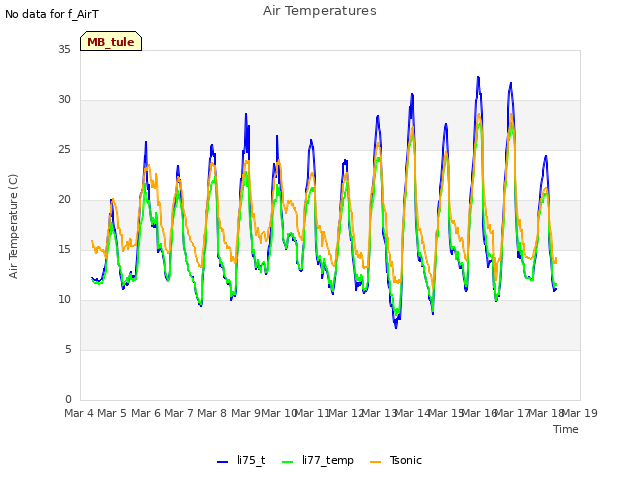The height and width of the screenshot is (480, 640).
Task: Click the blue li75_t legend color marker
Action: [x=222, y=462]
